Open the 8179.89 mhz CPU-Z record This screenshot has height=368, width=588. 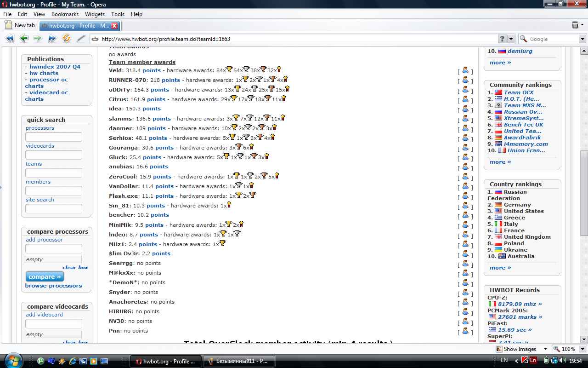click(x=520, y=304)
